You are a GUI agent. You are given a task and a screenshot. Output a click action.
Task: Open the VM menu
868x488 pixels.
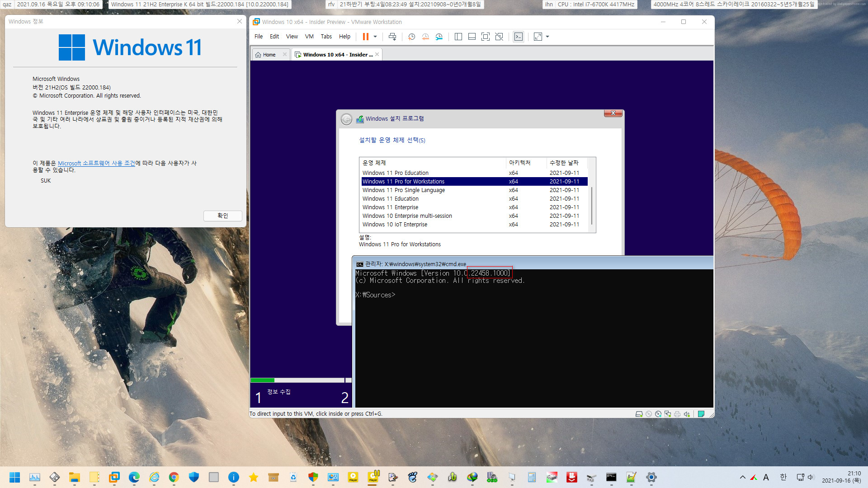point(309,37)
